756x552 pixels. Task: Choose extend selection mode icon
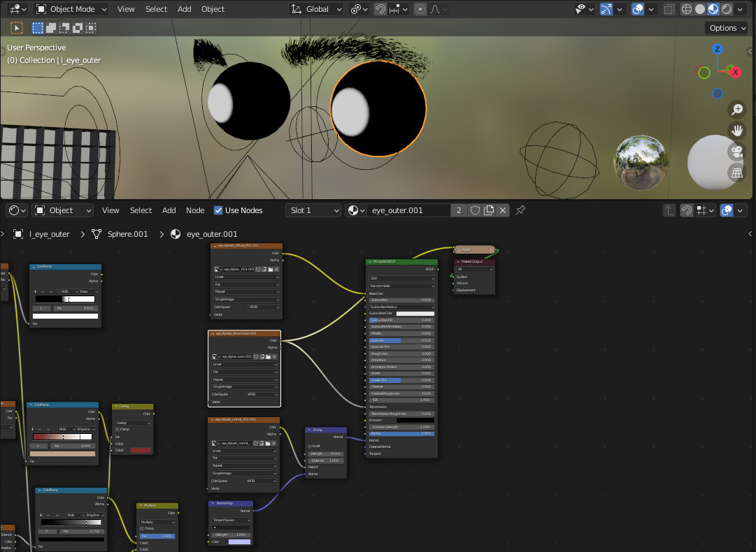[x=51, y=28]
